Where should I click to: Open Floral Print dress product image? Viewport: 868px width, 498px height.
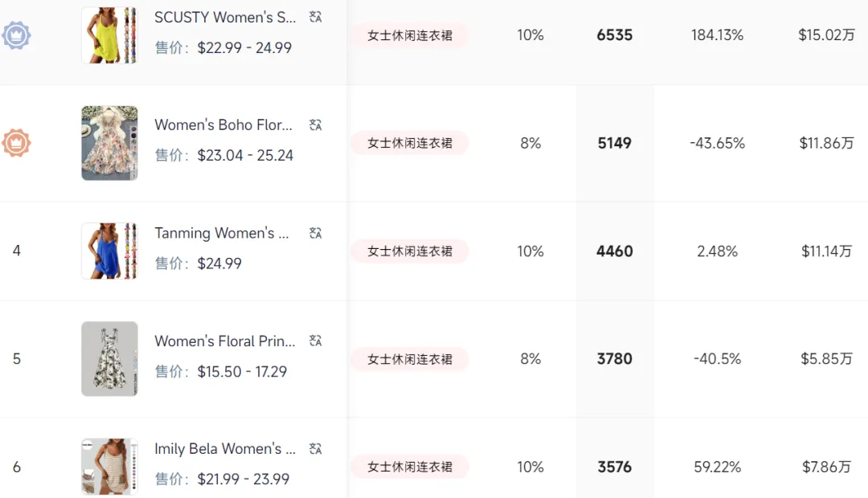click(109, 359)
